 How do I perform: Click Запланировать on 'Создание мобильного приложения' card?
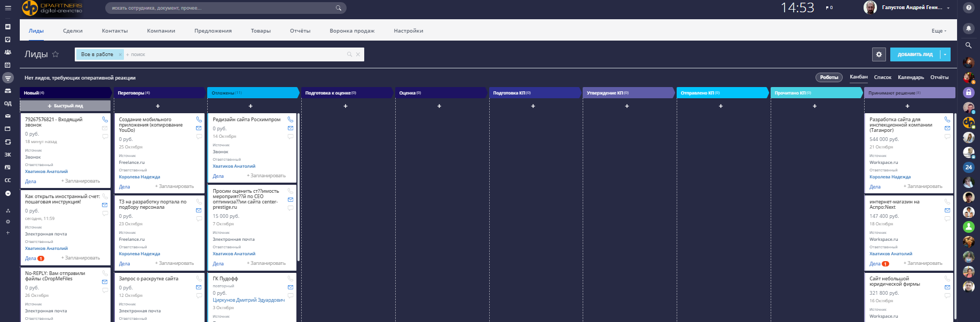click(x=175, y=186)
